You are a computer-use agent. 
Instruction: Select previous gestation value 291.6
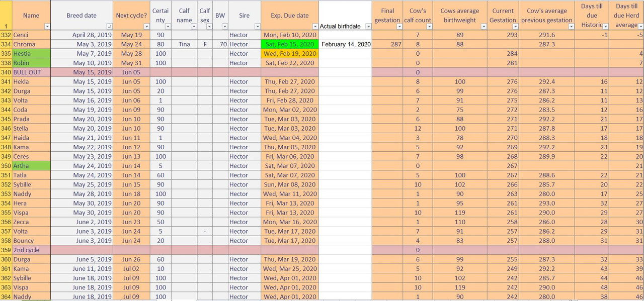pos(547,35)
